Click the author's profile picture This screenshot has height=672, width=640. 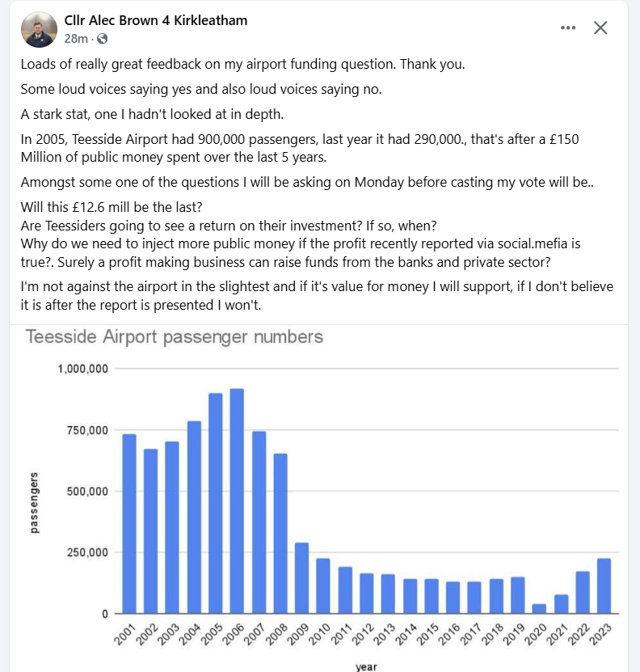40,30
